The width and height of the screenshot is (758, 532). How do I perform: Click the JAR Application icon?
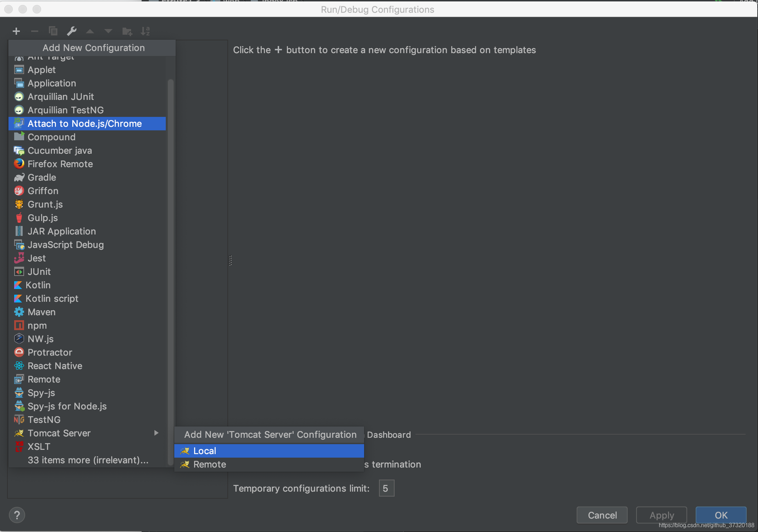pos(19,231)
